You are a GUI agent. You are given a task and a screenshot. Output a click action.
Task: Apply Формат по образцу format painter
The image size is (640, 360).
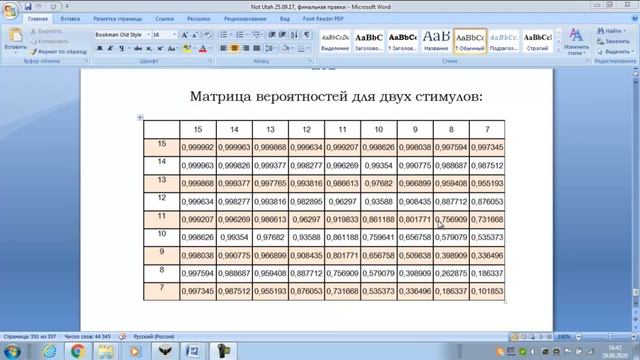(59, 52)
